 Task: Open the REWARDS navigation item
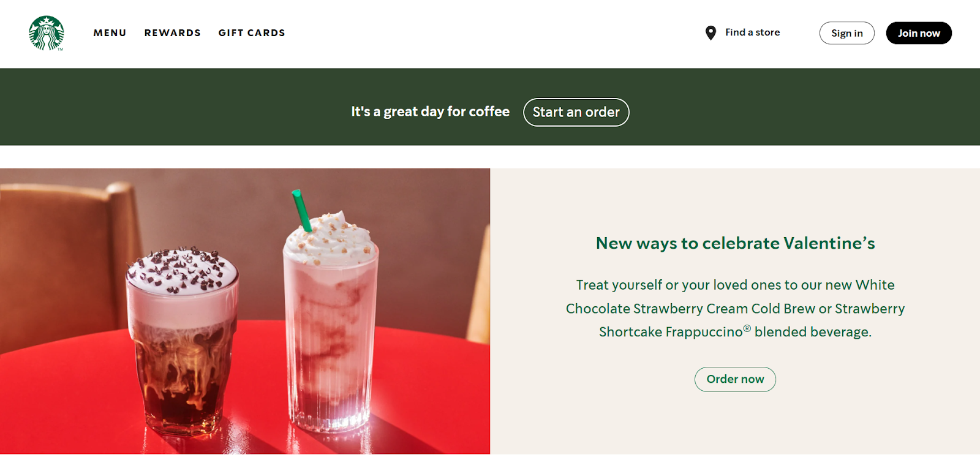coord(173,33)
